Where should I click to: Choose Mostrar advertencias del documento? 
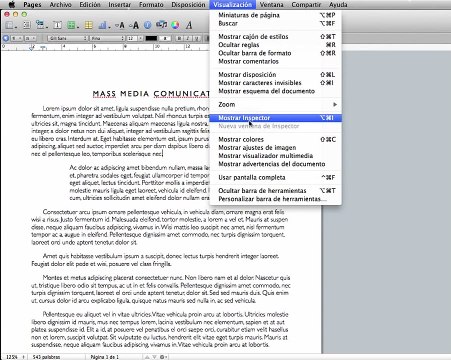coord(275,164)
